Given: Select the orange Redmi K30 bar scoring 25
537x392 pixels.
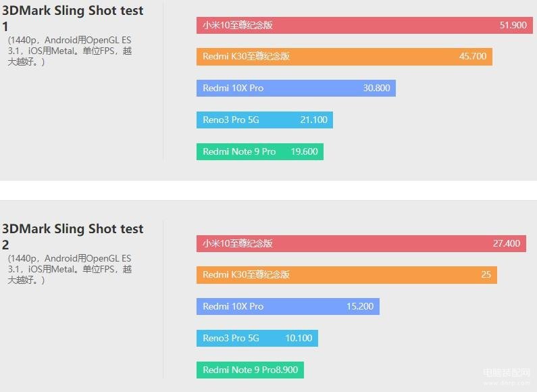Looking at the screenshot, I should (347, 275).
